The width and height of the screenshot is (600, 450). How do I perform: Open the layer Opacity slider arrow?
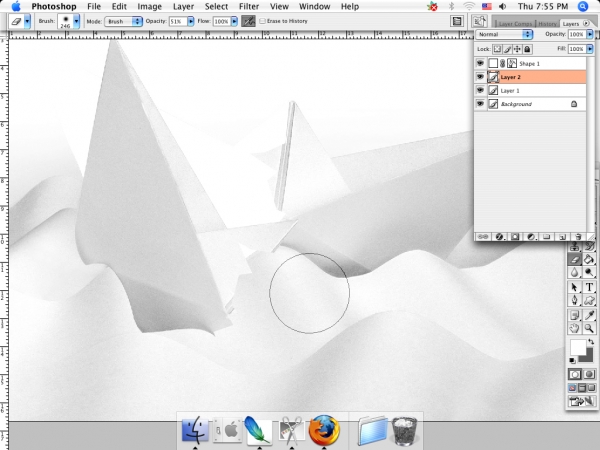tap(590, 34)
